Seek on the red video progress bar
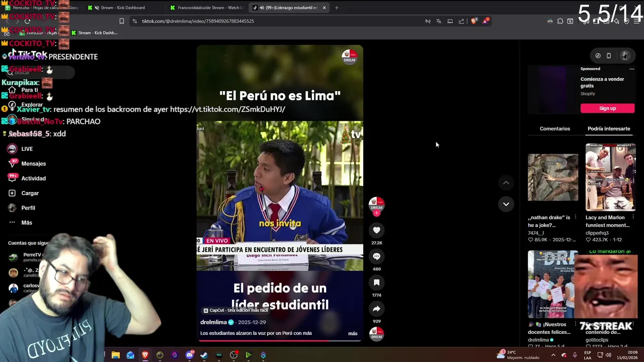The width and height of the screenshot is (644, 362). pyautogui.click(x=279, y=341)
